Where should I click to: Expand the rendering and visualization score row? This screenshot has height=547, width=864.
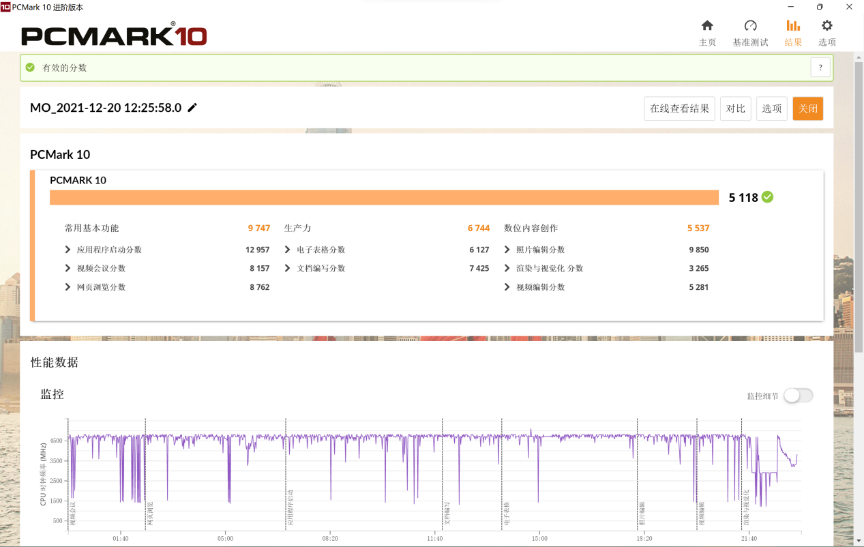tap(507, 268)
